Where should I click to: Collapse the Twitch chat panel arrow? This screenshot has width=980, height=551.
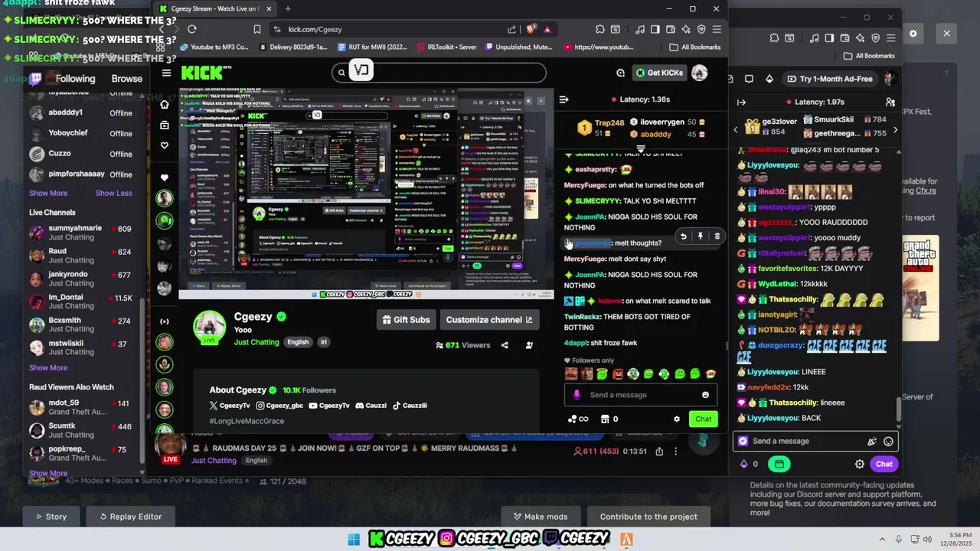741,102
